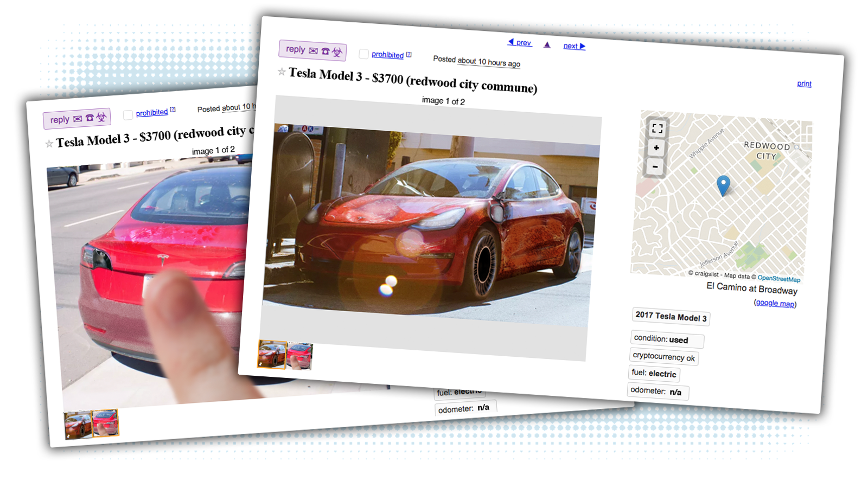
Task: Toggle the map fullscreen button
Action: pyautogui.click(x=658, y=129)
